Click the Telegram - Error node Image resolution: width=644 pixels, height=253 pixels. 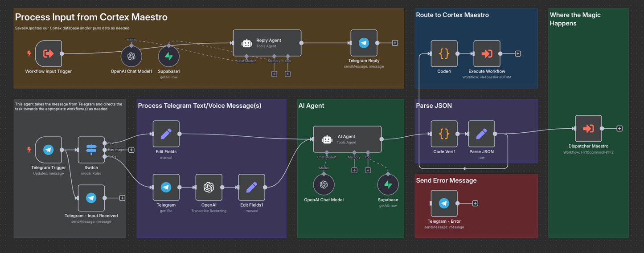[444, 204]
